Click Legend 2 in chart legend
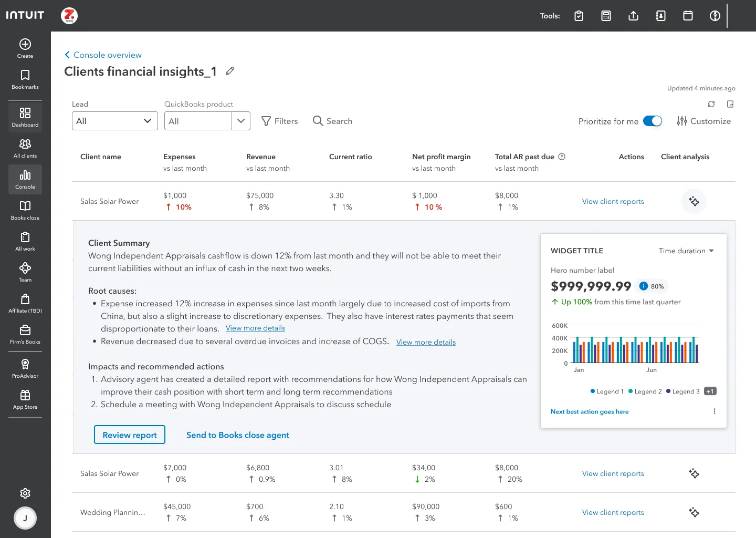The image size is (756, 538). click(x=645, y=391)
